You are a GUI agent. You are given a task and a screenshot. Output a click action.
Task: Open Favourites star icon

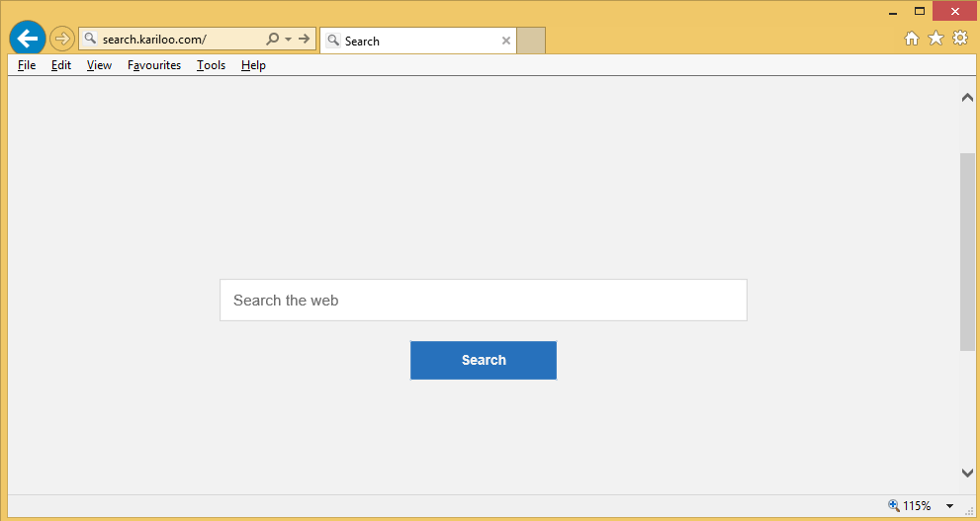935,39
